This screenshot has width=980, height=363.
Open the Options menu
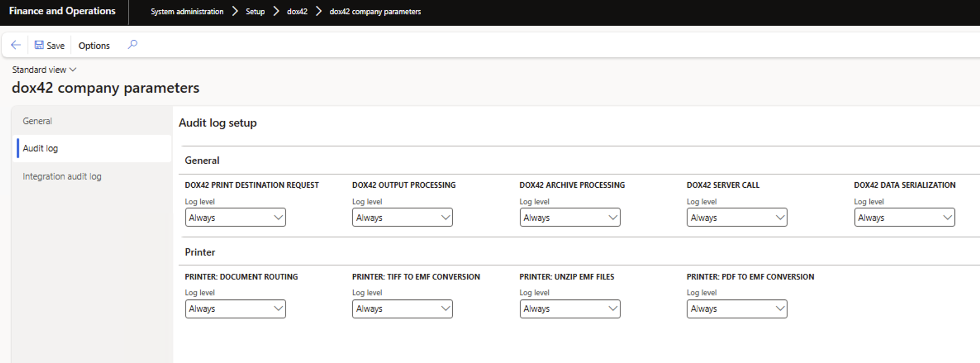[94, 45]
